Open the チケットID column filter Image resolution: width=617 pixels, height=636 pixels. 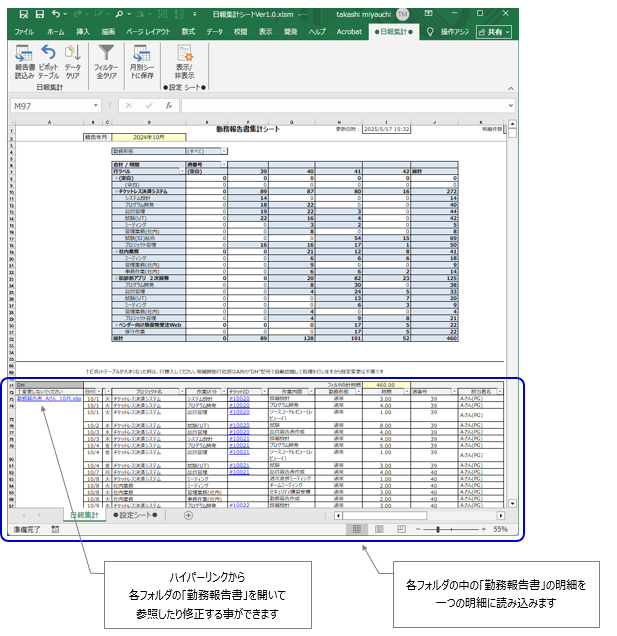[x=264, y=391]
